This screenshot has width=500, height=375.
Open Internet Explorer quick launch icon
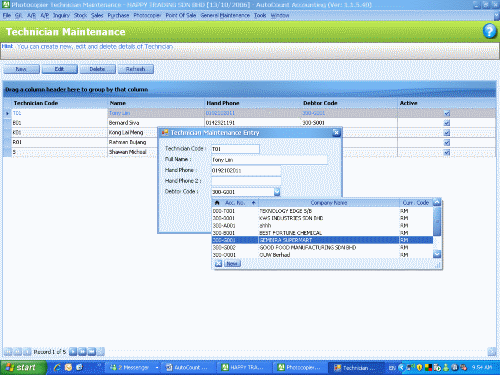click(x=57, y=367)
